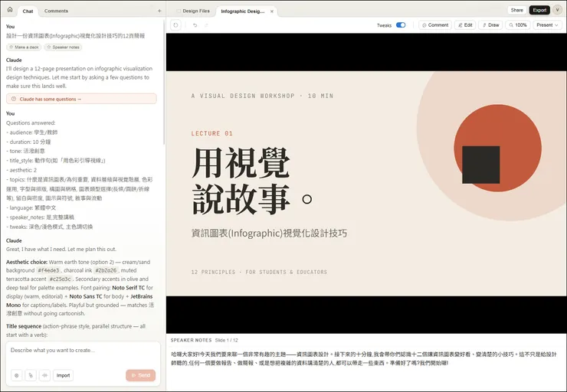
Task: Click the Edit button
Action: pyautogui.click(x=465, y=25)
